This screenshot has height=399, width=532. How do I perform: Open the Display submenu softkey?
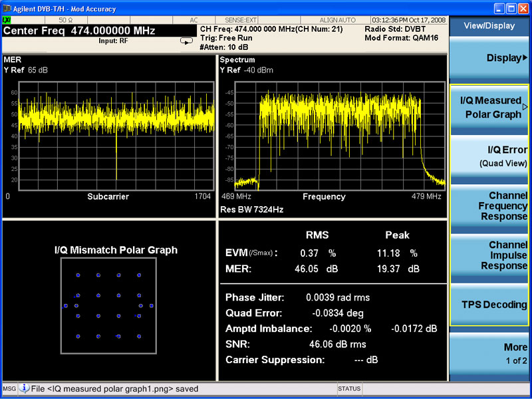point(489,58)
